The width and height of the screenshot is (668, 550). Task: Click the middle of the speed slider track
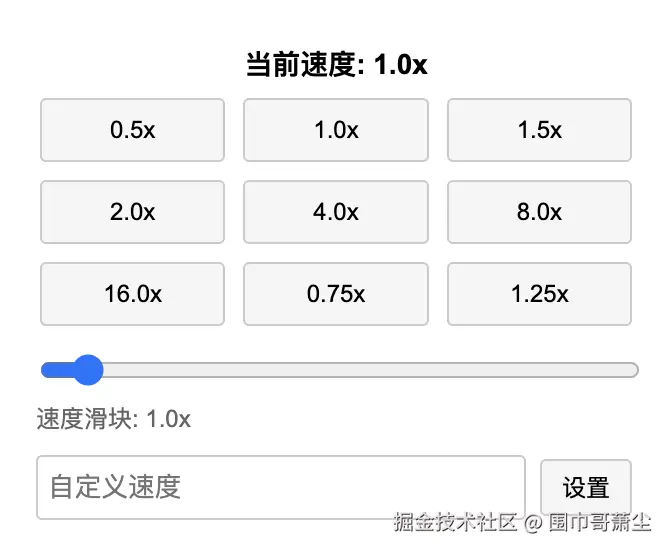coord(339,370)
